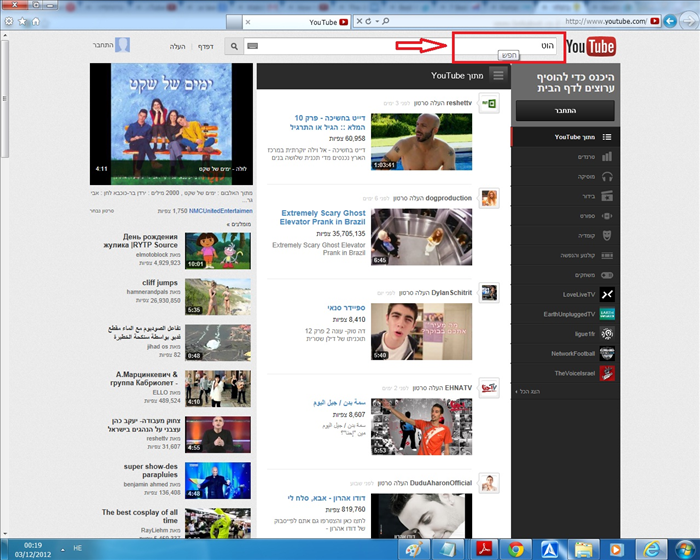Image resolution: width=700 pixels, height=560 pixels.
Task: Open EHNATV video thumbnail with duration 5:53
Action: point(421,427)
